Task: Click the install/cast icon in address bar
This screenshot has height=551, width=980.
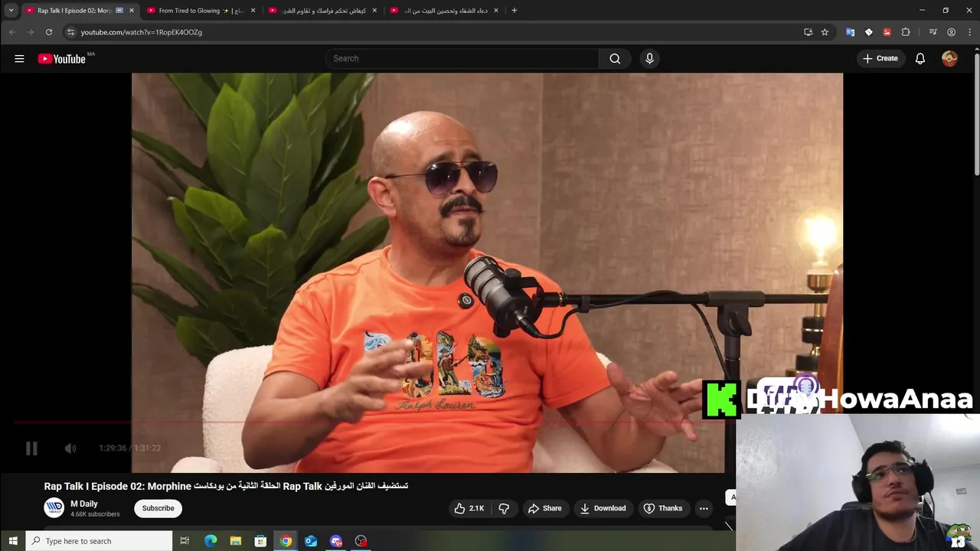Action: (x=808, y=32)
